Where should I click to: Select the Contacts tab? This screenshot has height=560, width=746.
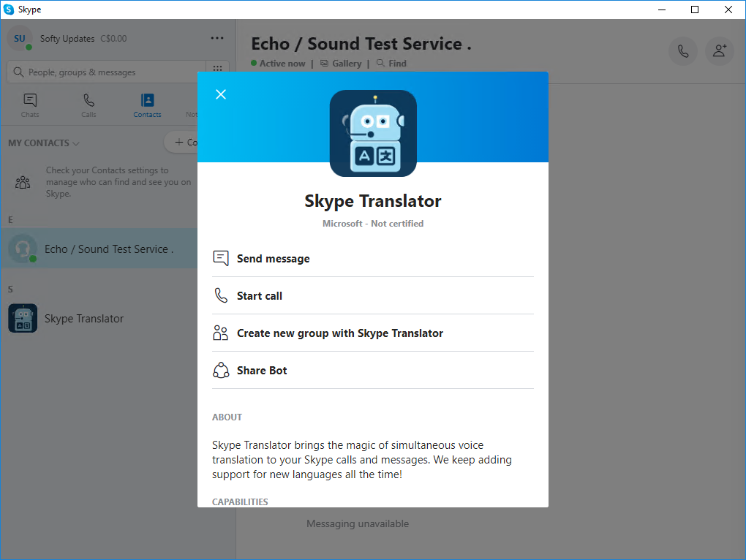coord(147,105)
